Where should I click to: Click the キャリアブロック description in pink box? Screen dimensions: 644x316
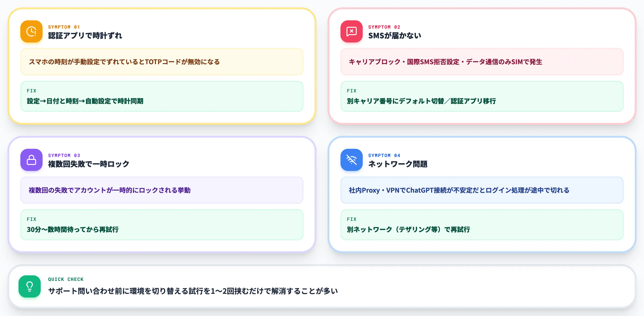tap(445, 62)
